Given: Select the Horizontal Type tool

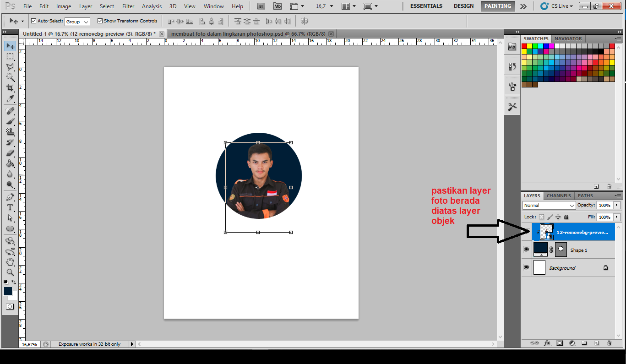Looking at the screenshot, I should (x=10, y=207).
